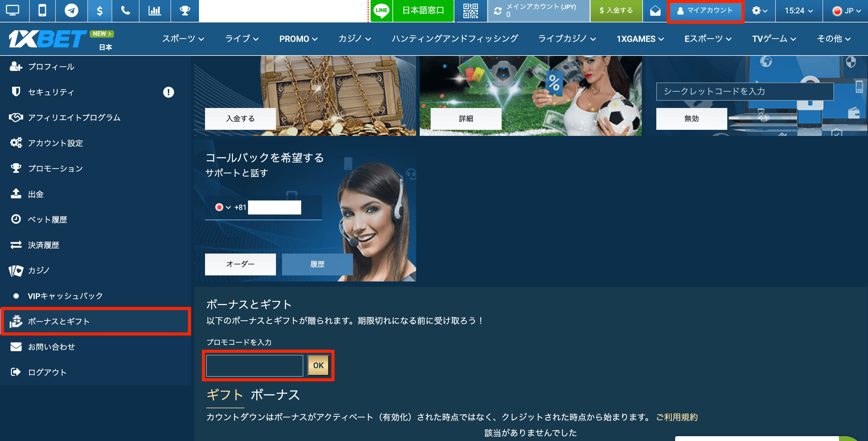Expand the ライブカジノ menu

(x=567, y=39)
